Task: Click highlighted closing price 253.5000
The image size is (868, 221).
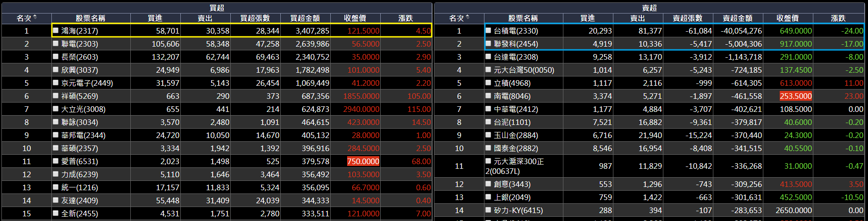Action: pyautogui.click(x=796, y=96)
